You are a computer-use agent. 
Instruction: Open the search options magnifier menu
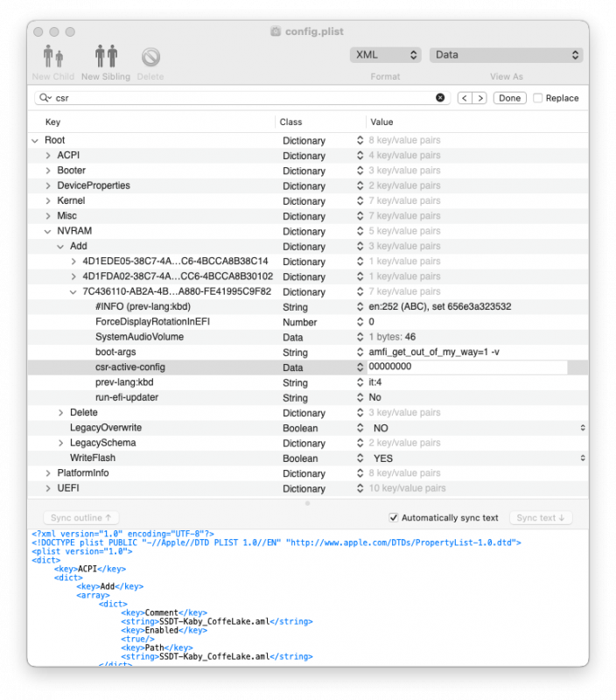45,98
